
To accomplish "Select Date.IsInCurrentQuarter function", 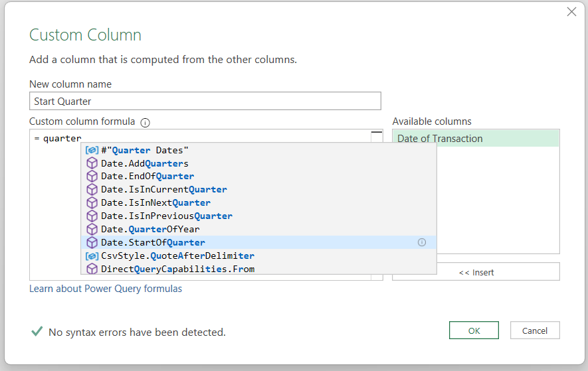I will point(258,190).
